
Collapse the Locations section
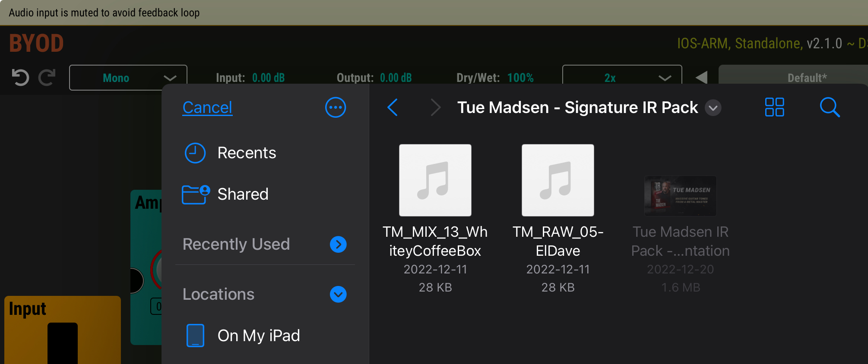pos(338,295)
